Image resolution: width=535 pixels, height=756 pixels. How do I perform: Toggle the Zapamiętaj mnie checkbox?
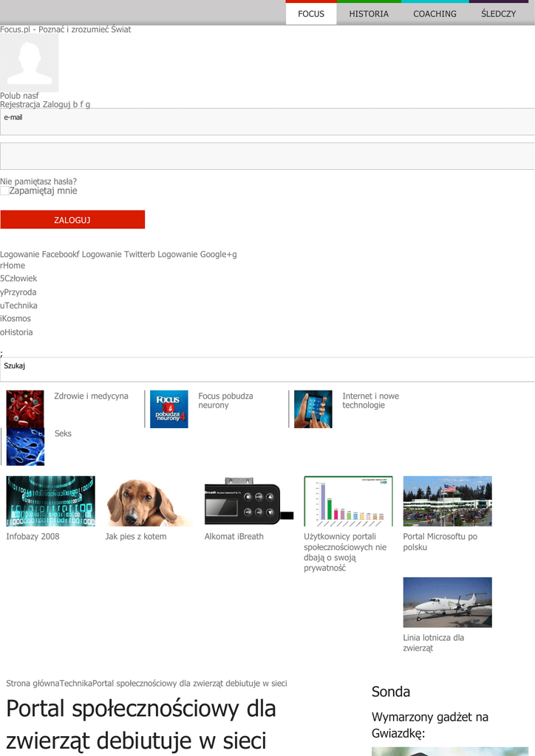tap(4, 191)
